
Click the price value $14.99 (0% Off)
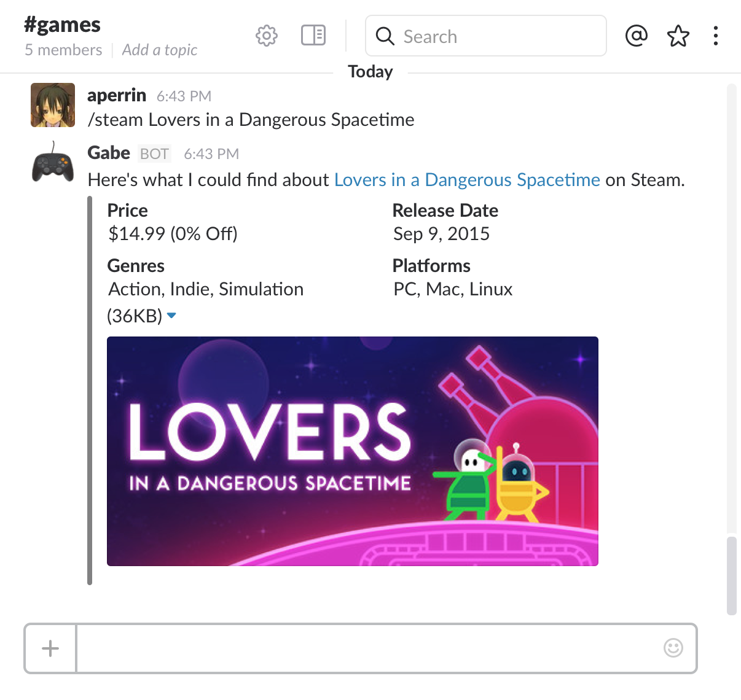click(x=173, y=234)
